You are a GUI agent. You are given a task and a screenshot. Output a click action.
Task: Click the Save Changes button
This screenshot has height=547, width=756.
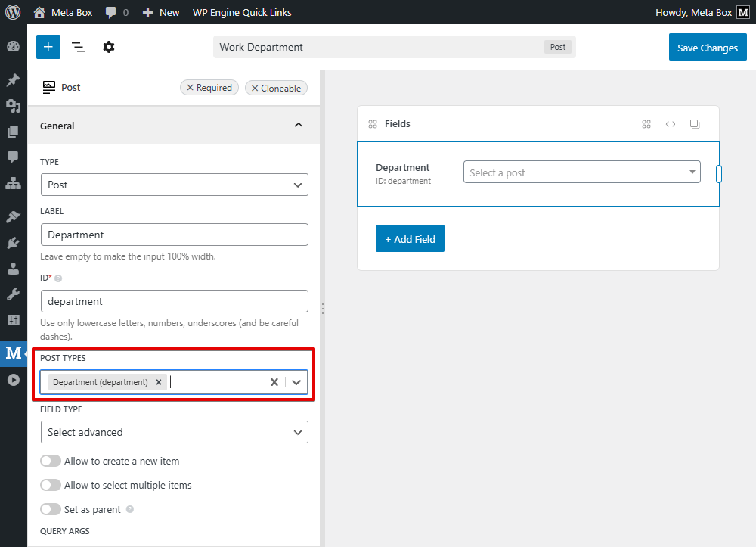tap(707, 48)
